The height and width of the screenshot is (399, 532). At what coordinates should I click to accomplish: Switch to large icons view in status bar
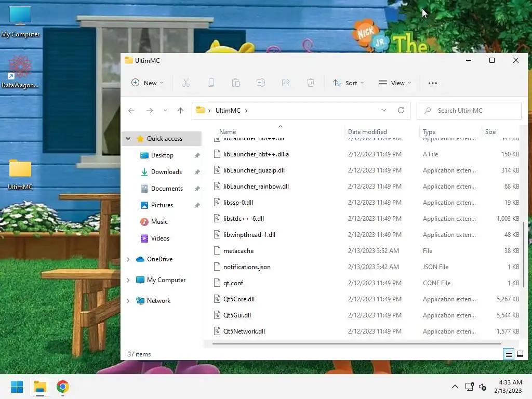[520, 354]
